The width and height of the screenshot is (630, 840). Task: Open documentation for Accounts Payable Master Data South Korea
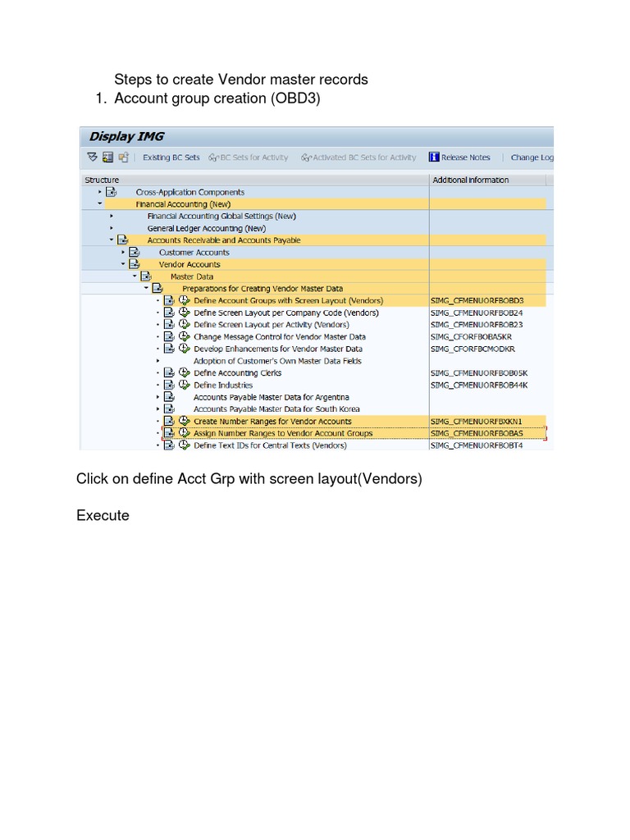click(x=169, y=409)
